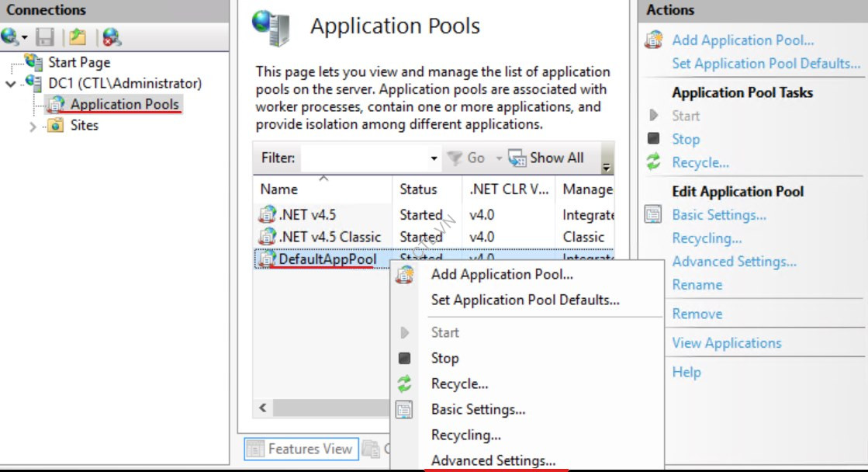Click the Stop square icon in Actions pane
Image resolution: width=868 pixels, height=472 pixels.
click(654, 139)
